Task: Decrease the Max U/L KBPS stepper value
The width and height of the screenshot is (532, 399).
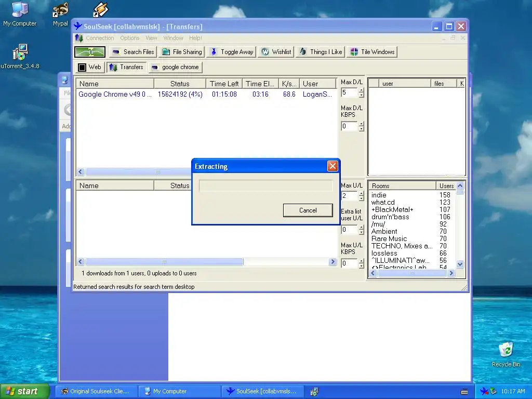Action: pos(362,266)
